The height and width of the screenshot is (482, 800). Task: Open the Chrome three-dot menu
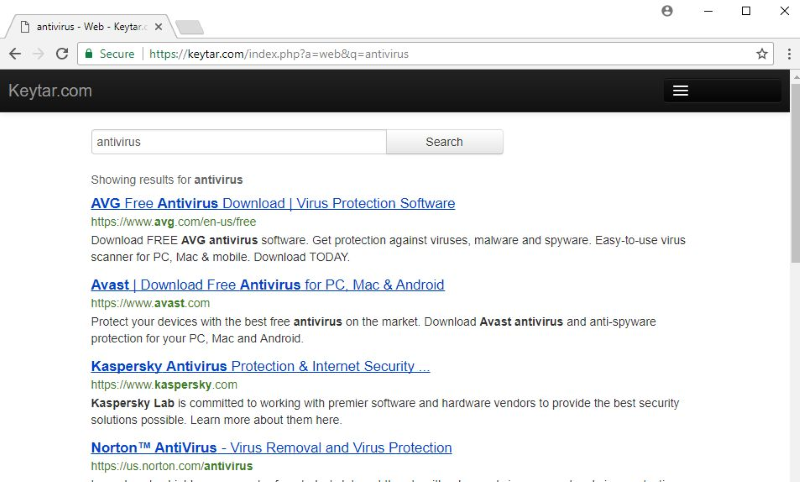(x=787, y=54)
